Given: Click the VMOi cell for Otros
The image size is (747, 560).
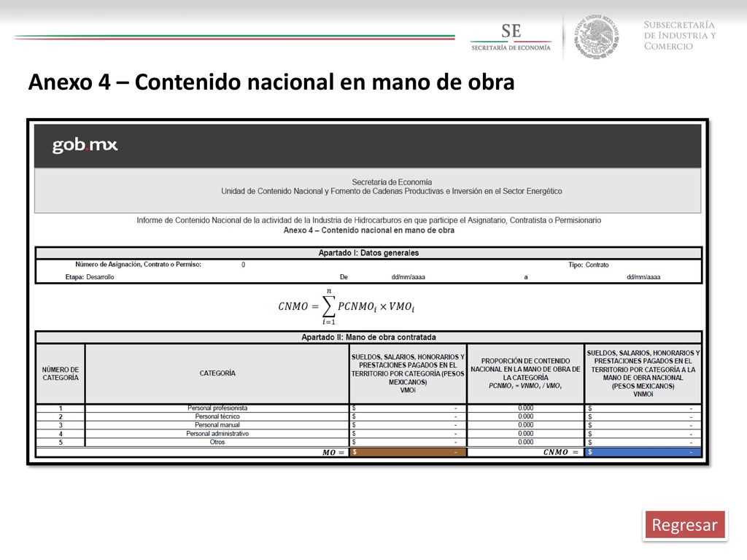Looking at the screenshot, I should (x=408, y=443).
